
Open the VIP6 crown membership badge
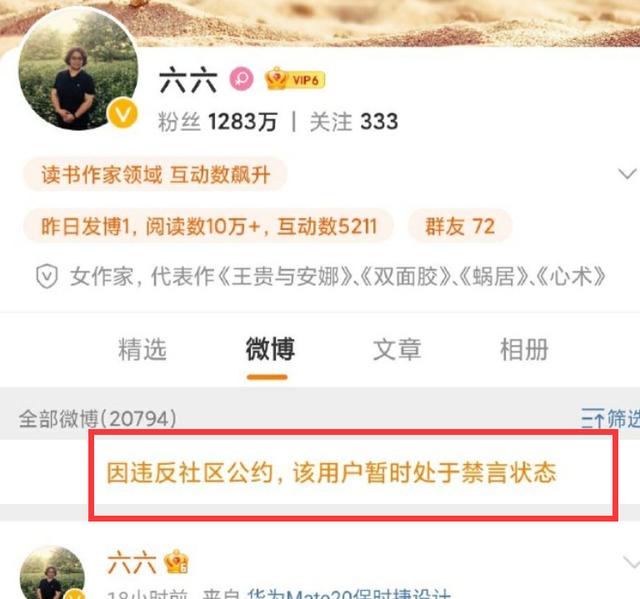(x=295, y=79)
